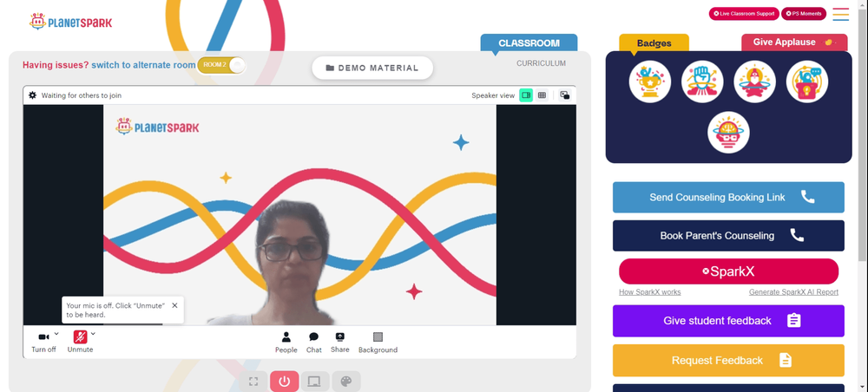This screenshot has width=868, height=392.
Task: Click the PS Moments button
Action: coord(803,14)
